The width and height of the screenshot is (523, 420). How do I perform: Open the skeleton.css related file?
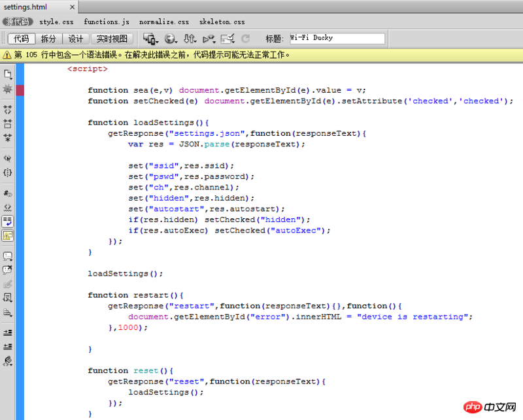tap(222, 22)
